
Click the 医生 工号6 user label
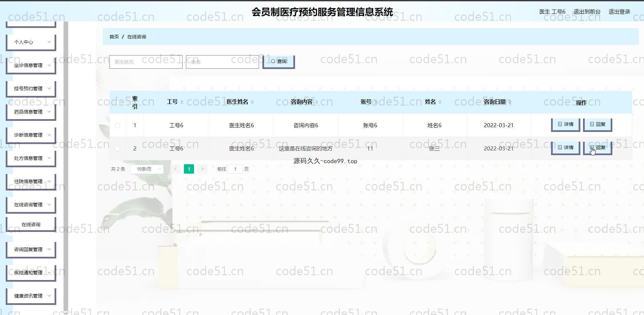point(552,12)
